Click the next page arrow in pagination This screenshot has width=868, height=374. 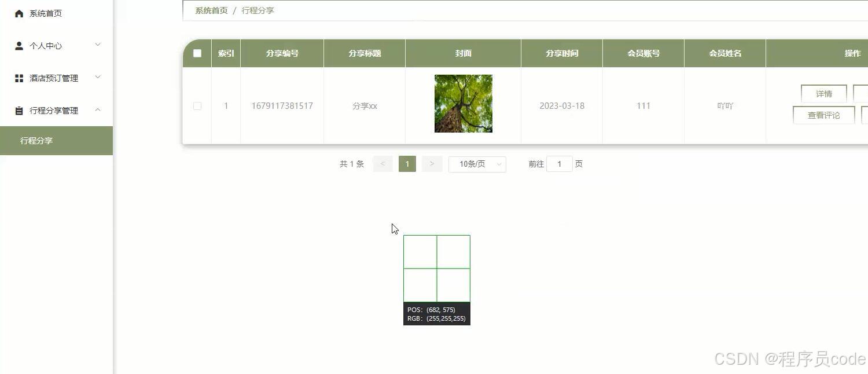432,164
